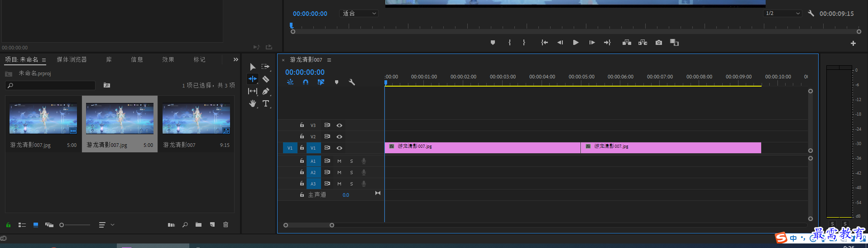Viewport: 868px width, 248px height.
Task: Click the project panel search field
Action: (x=50, y=85)
